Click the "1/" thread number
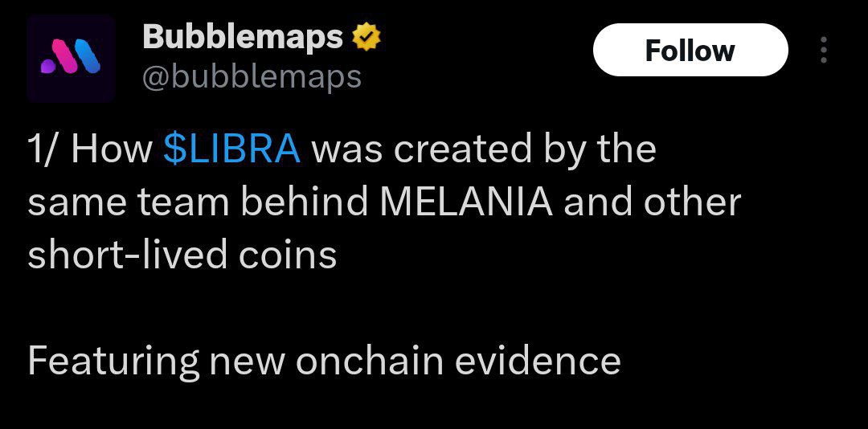This screenshot has height=429, width=868. tap(43, 149)
